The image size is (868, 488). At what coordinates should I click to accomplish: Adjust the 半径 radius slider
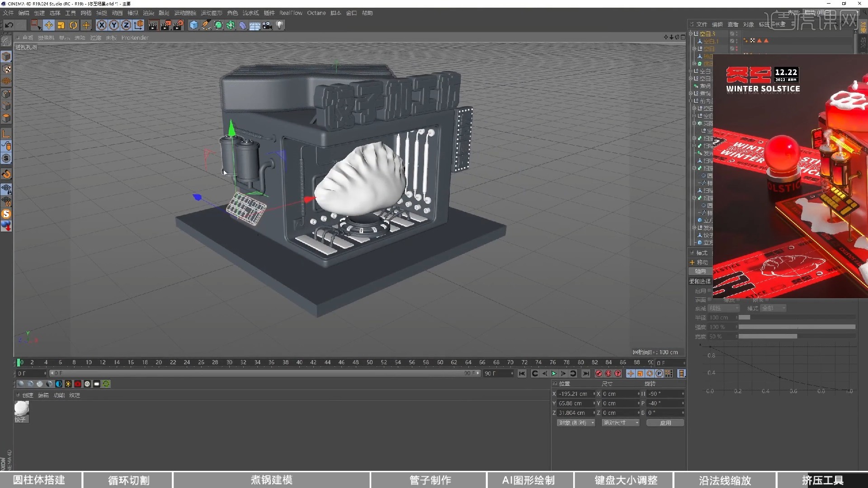(797, 318)
